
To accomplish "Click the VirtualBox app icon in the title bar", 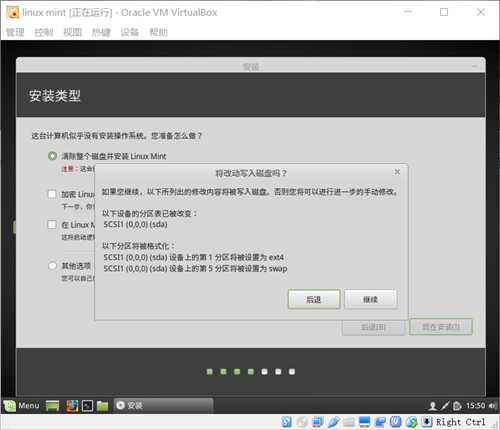I will pyautogui.click(x=13, y=13).
